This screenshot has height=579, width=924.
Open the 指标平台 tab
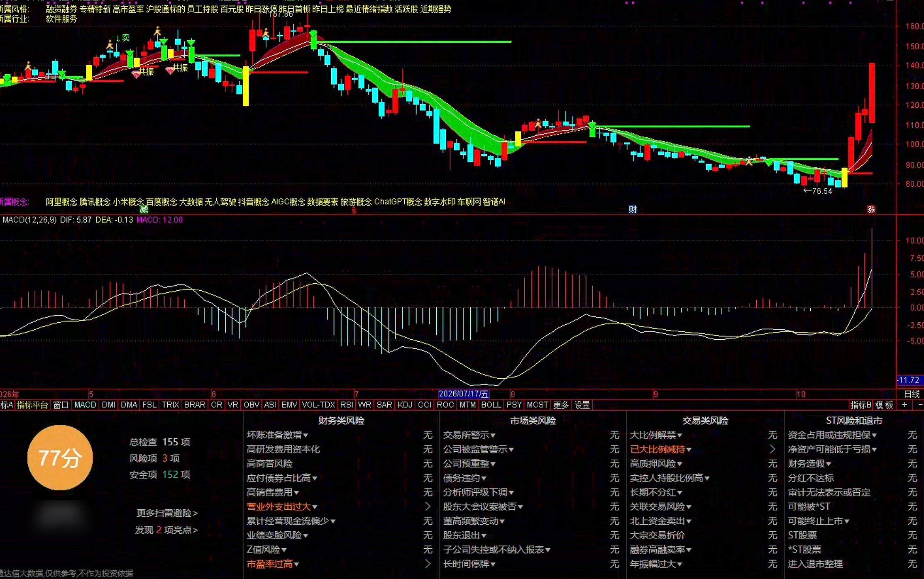32,405
